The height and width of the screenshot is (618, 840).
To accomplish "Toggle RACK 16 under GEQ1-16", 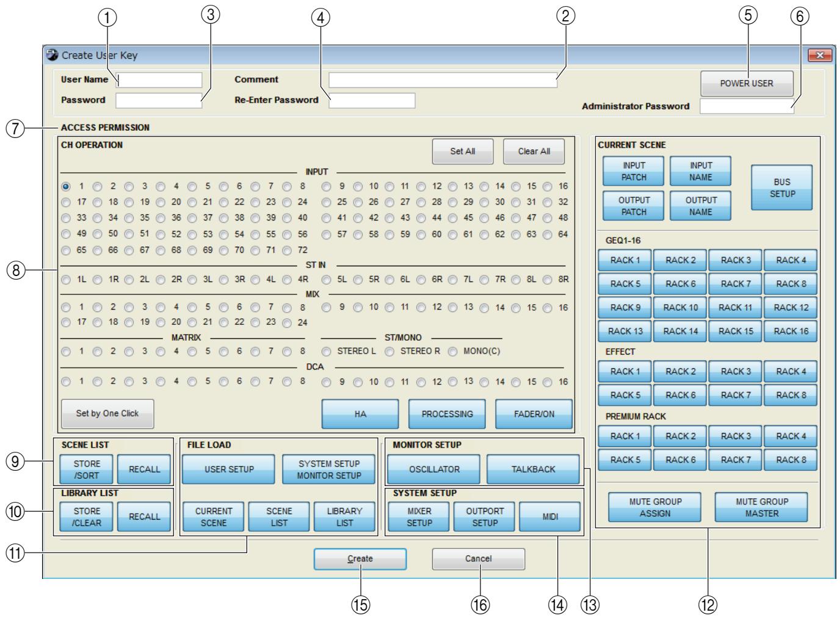I will [x=791, y=331].
